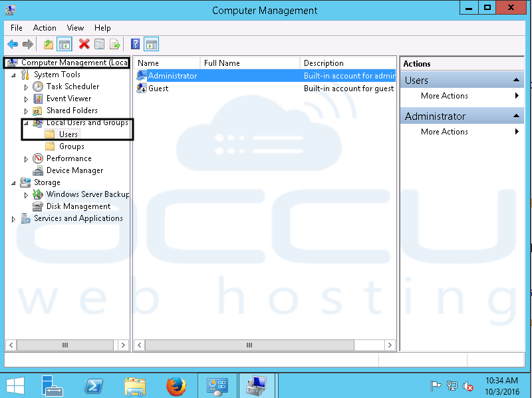Select the Users folder in tree

point(68,134)
